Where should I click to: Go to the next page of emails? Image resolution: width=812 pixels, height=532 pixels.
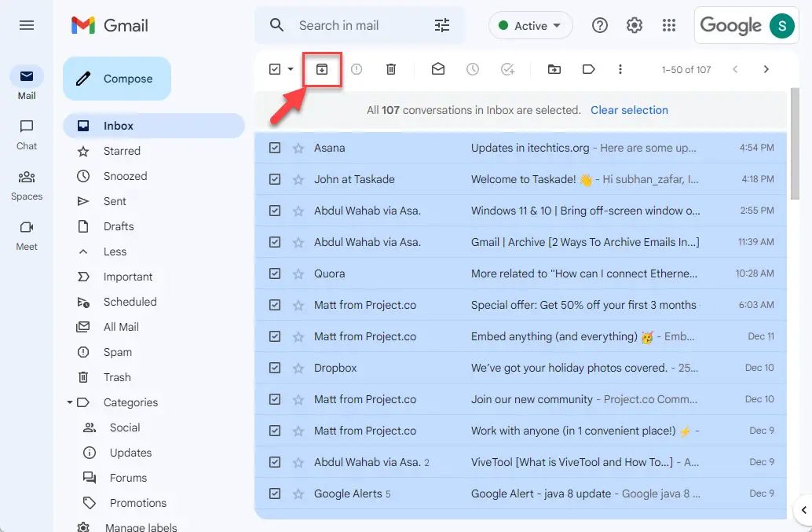[x=766, y=69]
